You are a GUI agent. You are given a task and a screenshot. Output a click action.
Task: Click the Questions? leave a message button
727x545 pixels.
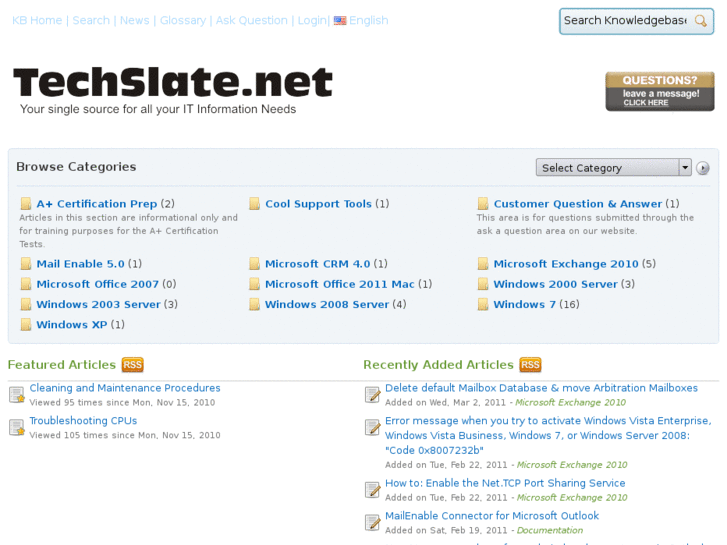coord(660,91)
